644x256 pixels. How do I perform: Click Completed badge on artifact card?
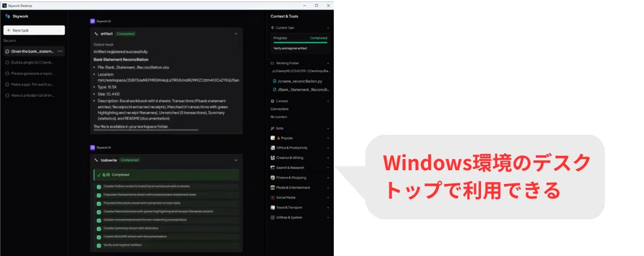pos(125,33)
